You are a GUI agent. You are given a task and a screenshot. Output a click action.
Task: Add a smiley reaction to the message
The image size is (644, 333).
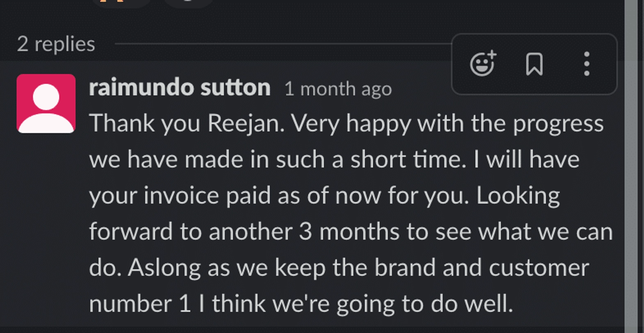tap(483, 64)
